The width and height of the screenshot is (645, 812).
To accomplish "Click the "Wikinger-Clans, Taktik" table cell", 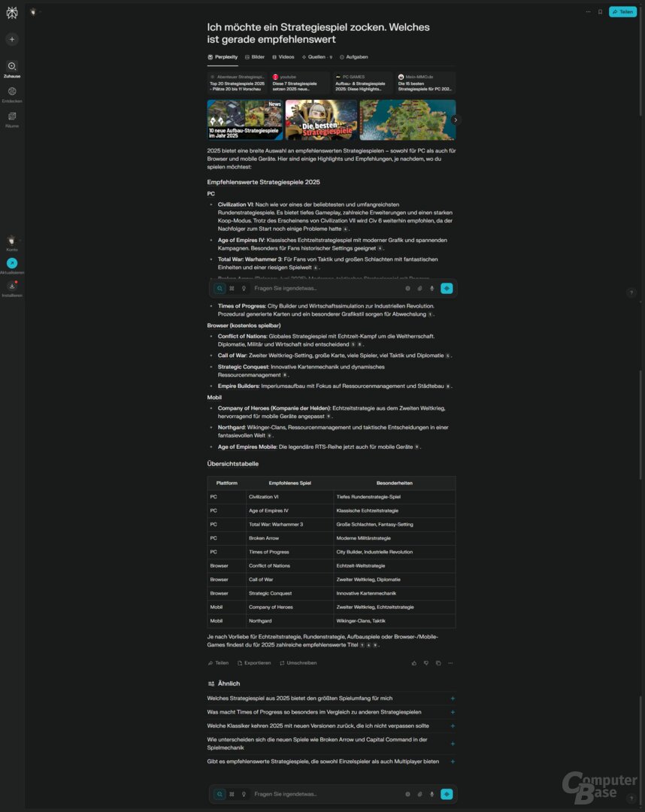I will tap(395, 621).
